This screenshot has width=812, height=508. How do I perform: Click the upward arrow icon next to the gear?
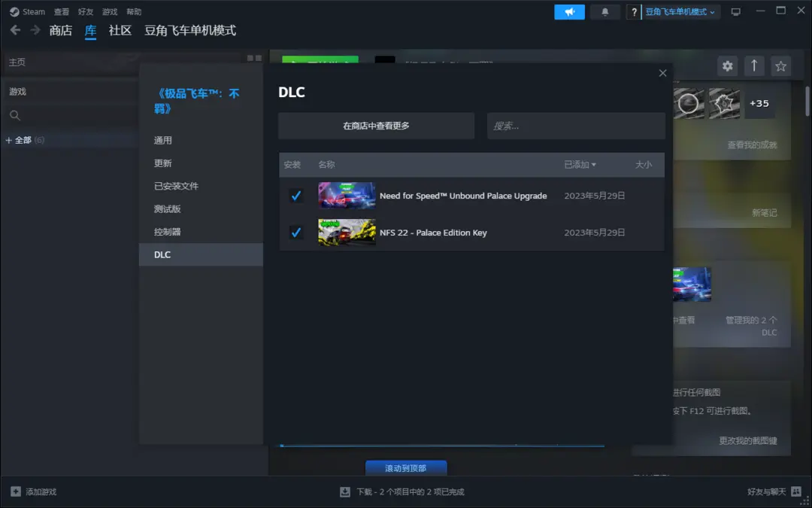tap(754, 65)
